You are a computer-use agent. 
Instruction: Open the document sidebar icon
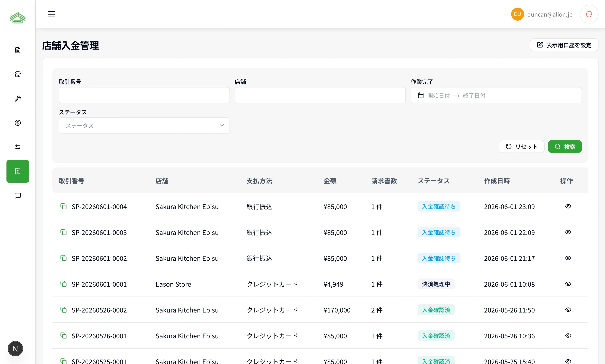[x=18, y=50]
